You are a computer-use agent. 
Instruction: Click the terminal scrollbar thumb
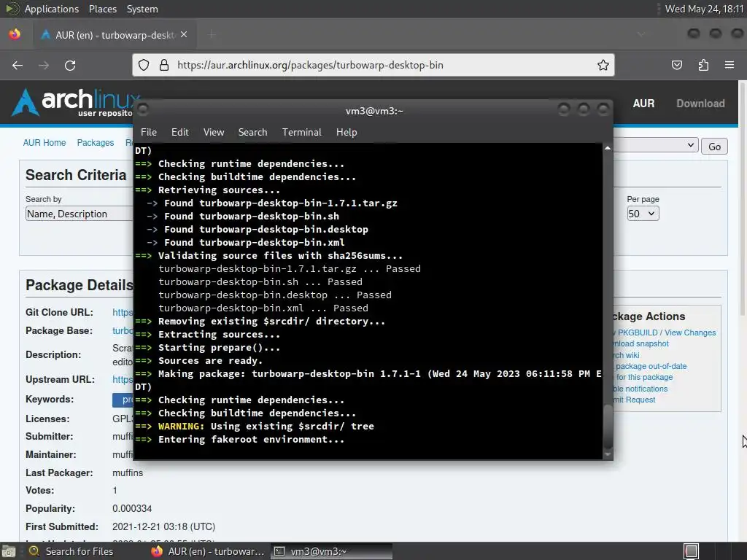608,426
